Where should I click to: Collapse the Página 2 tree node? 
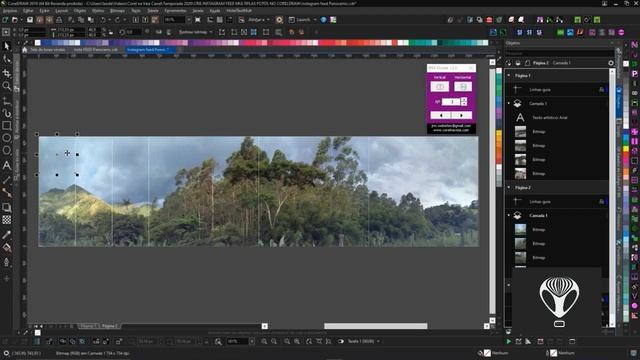509,187
